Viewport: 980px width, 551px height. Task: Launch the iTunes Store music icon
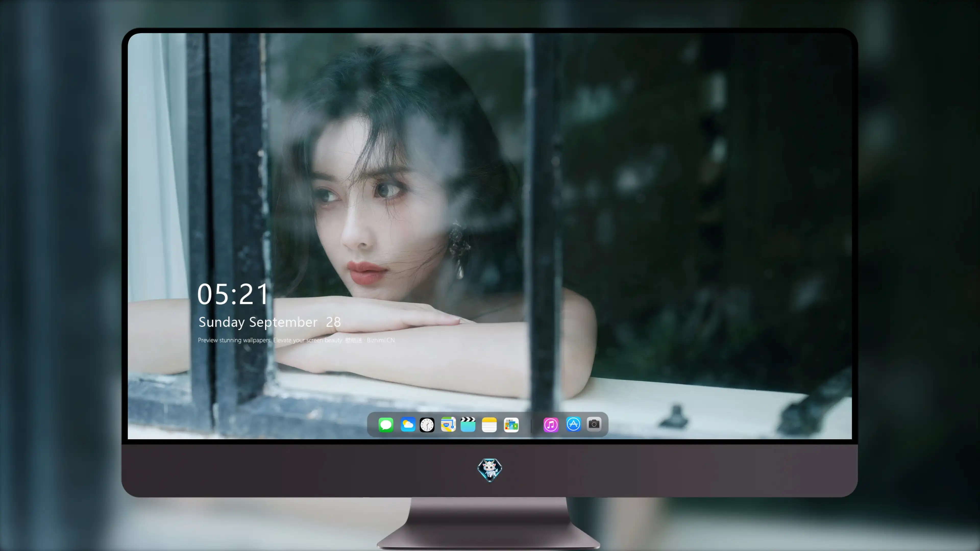[551, 424]
